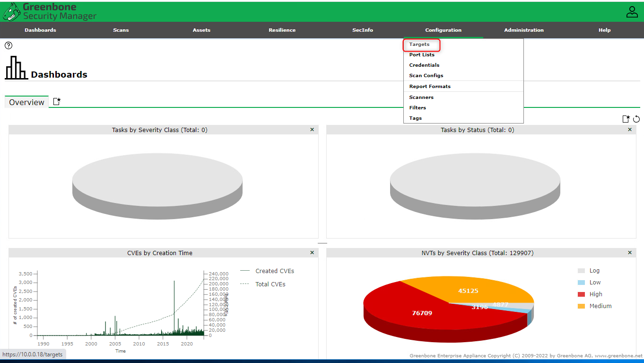Reset dashboard to defaults icon
Image resolution: width=644 pixels, height=363 pixels.
636,119
